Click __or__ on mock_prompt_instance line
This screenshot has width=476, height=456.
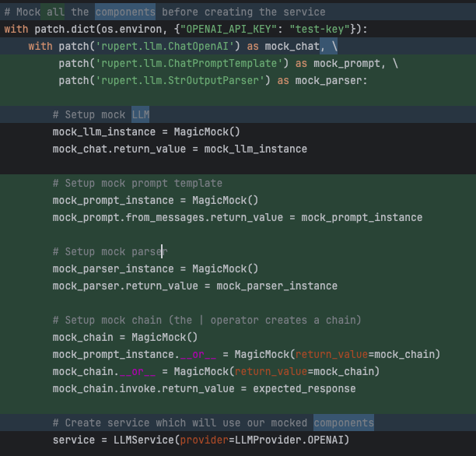pos(198,355)
